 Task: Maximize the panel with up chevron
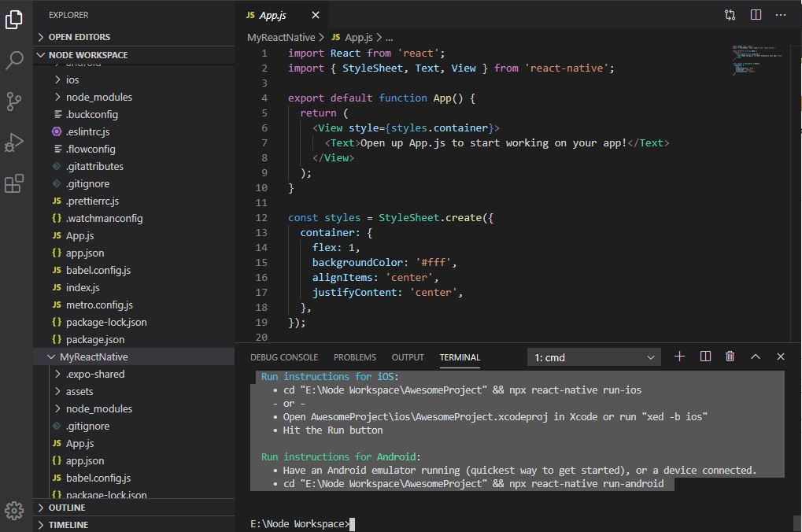[756, 357]
